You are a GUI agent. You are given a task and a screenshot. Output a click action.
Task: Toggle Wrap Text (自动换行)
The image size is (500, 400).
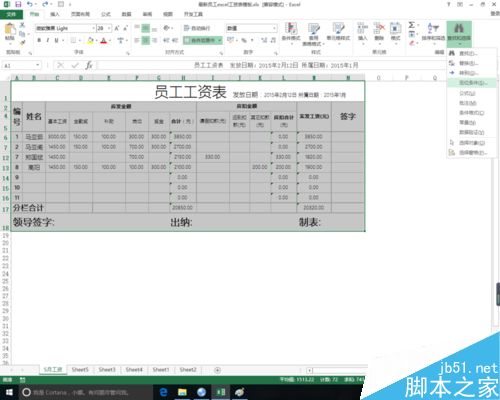click(197, 28)
